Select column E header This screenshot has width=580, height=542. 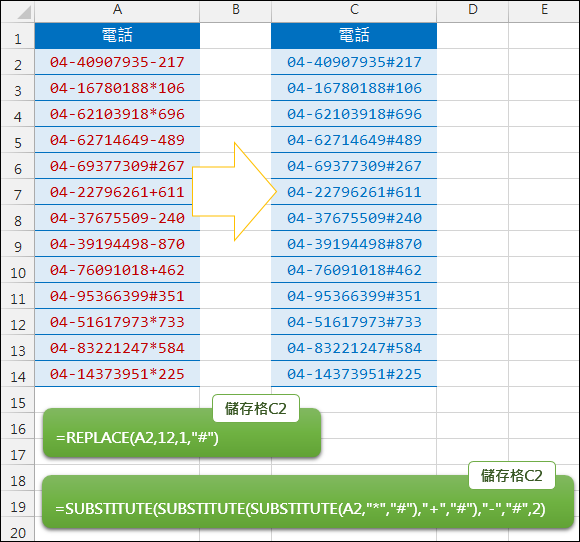coord(544,11)
